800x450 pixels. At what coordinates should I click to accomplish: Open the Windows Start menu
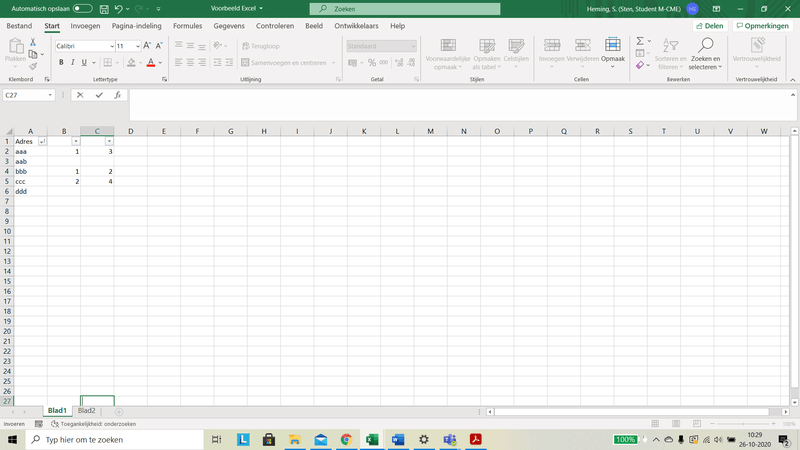[x=12, y=439]
